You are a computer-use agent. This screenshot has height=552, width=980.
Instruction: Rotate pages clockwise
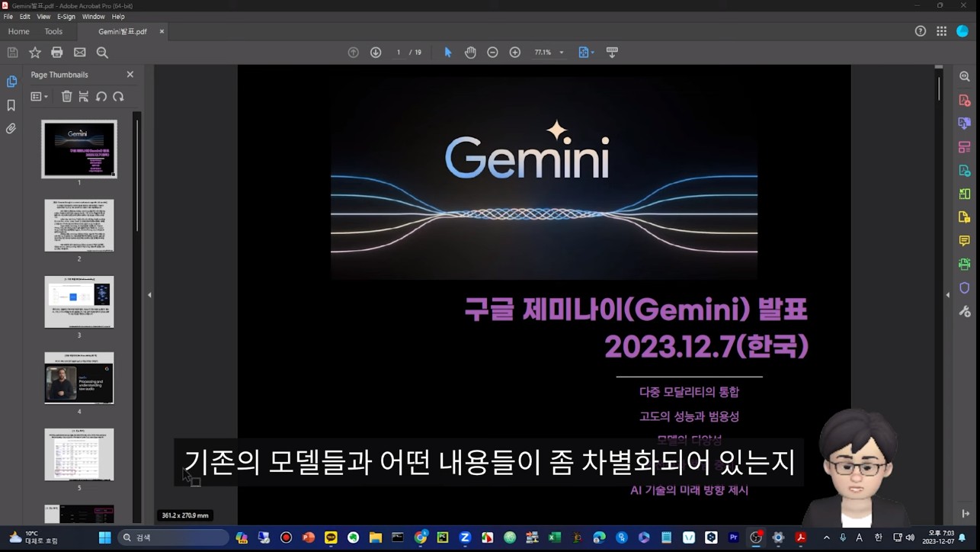(x=118, y=97)
